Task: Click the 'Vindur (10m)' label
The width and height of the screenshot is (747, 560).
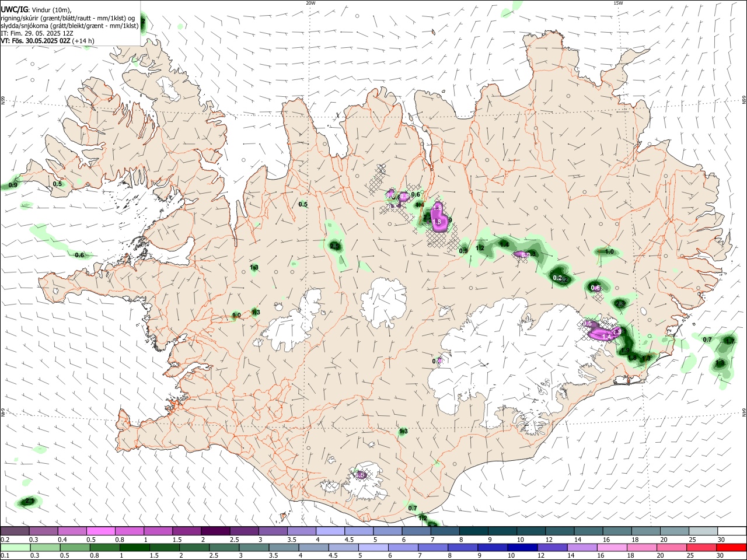Action: [x=51, y=9]
